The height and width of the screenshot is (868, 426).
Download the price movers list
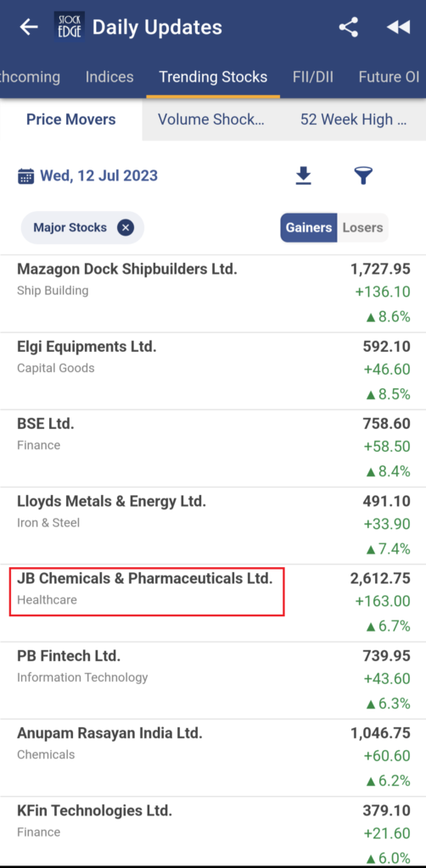click(x=303, y=176)
